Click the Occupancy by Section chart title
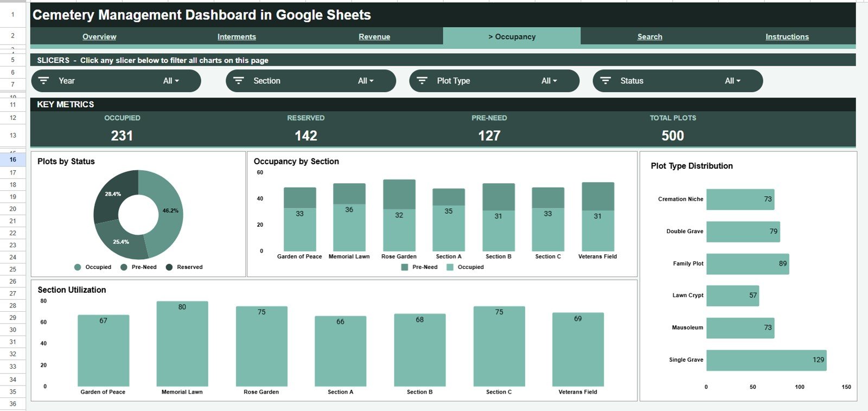Image resolution: width=868 pixels, height=411 pixels. tap(296, 162)
